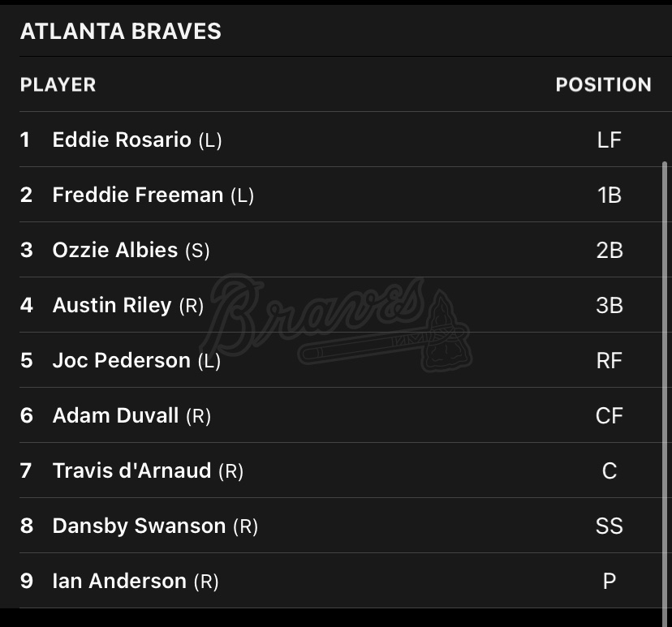Select Joc Pederson in the batting order

click(121, 360)
